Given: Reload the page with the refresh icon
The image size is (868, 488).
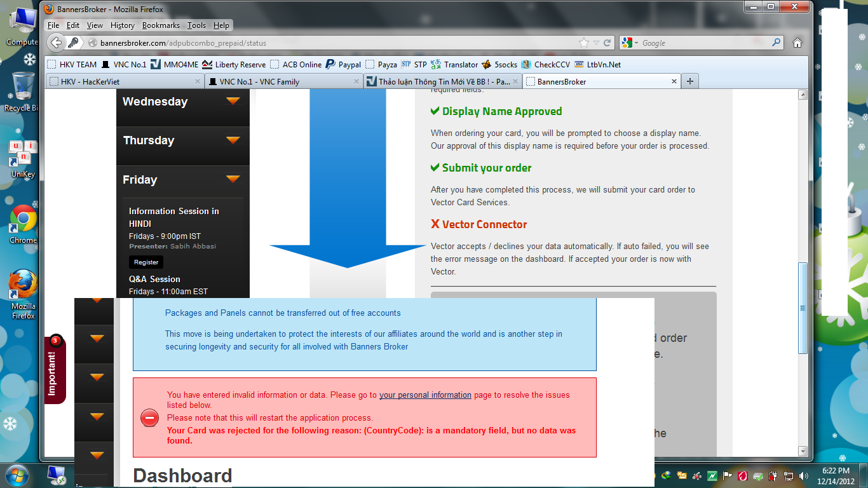Looking at the screenshot, I should coord(607,43).
